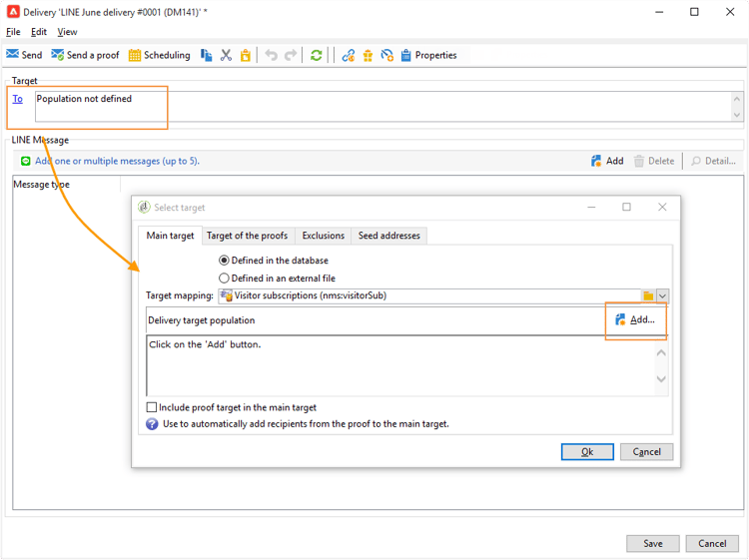Click Add in LINE Message bar
The width and height of the screenshot is (749, 560).
coord(607,161)
